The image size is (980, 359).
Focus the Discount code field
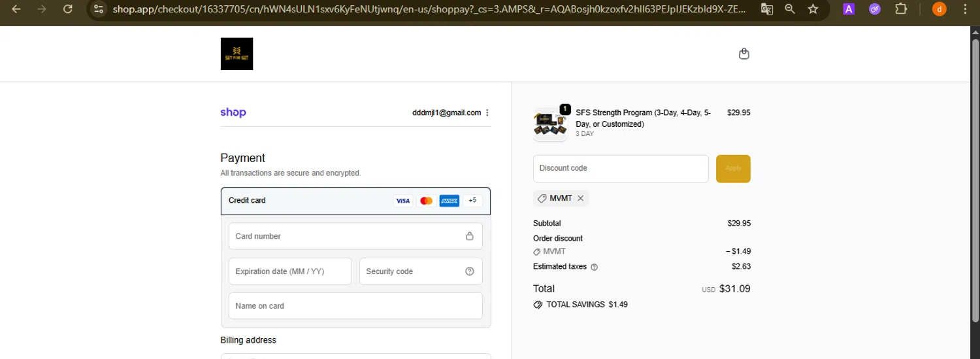(621, 169)
